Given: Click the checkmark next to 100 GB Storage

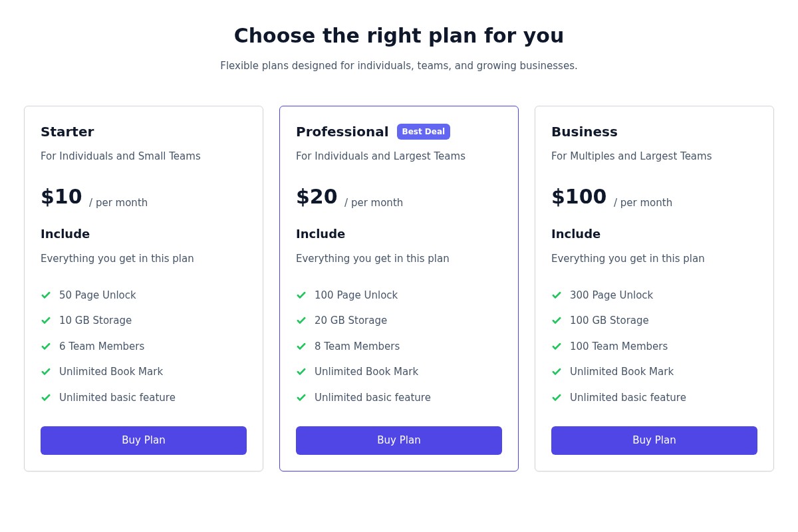Looking at the screenshot, I should point(557,321).
